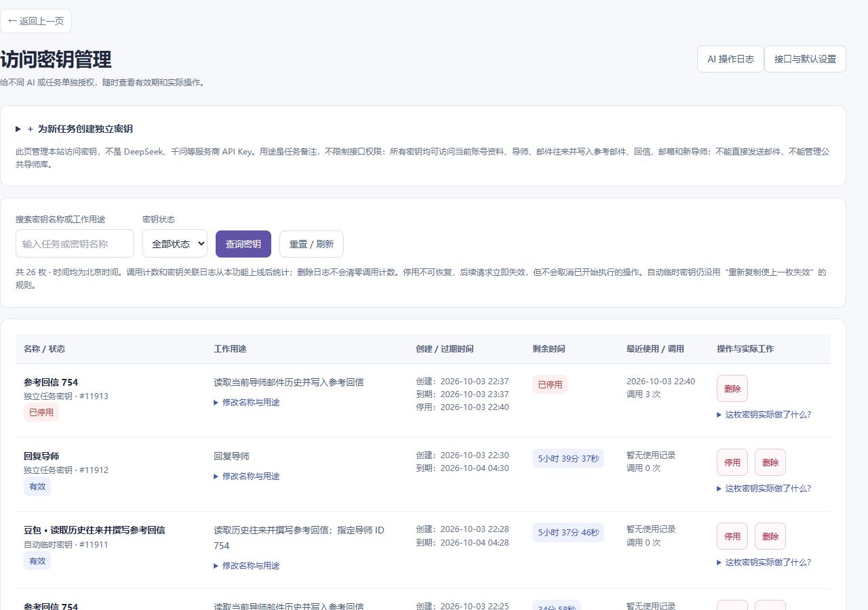Expand 这枚密钥实际做了什么? for key #11912
Image resolution: width=868 pixels, height=610 pixels.
(764, 489)
